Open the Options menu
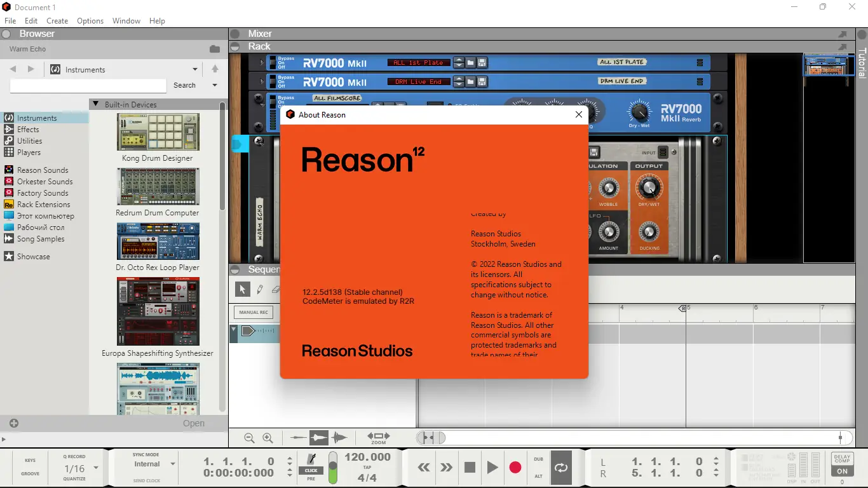 click(90, 21)
